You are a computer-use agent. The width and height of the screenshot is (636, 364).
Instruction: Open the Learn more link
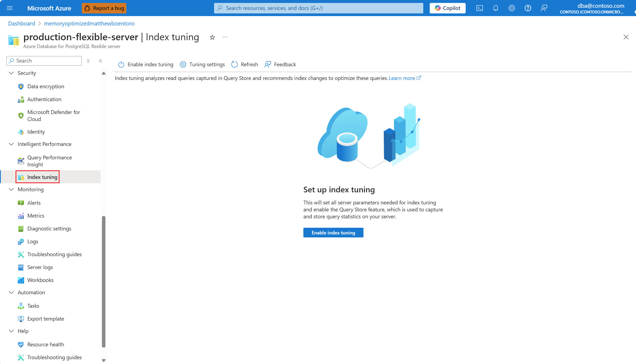405,78
